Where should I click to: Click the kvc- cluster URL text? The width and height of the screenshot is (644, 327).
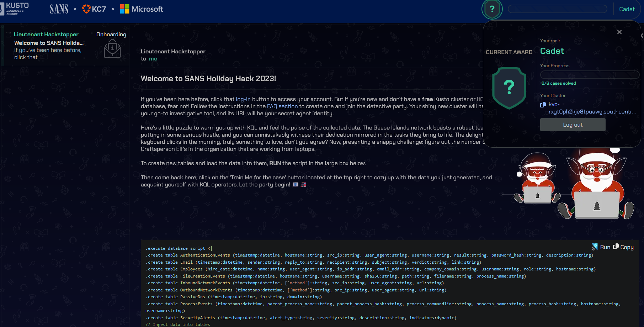click(592, 108)
